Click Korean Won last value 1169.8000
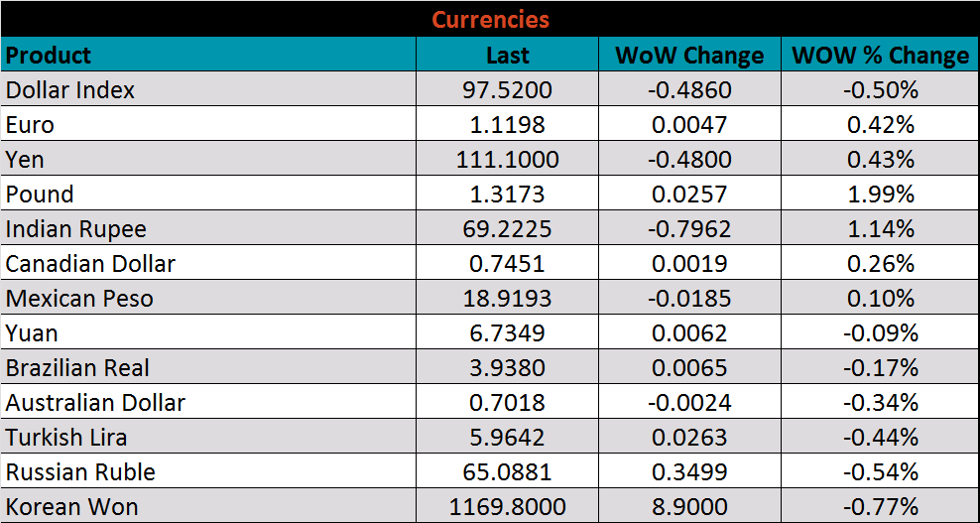980x523 pixels. point(507,507)
